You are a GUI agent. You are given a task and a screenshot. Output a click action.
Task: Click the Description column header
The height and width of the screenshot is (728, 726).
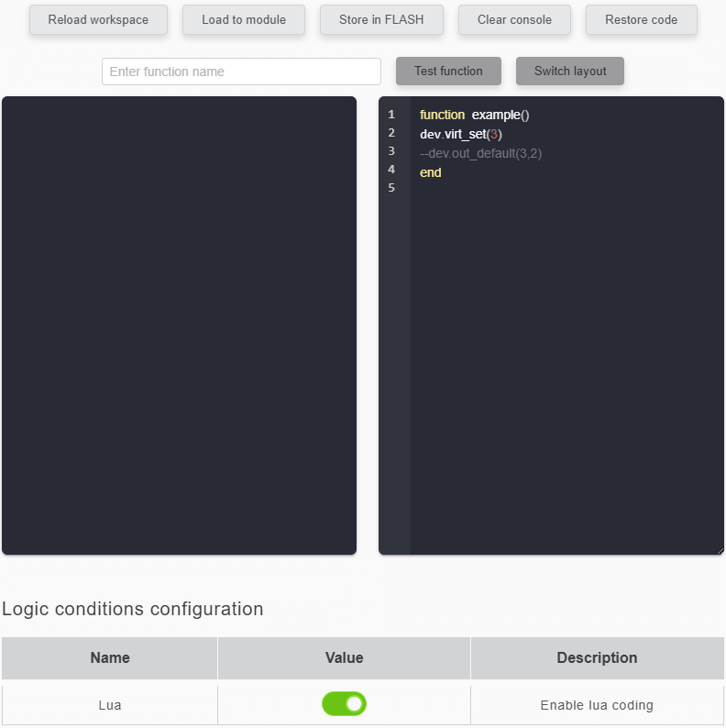pos(597,658)
